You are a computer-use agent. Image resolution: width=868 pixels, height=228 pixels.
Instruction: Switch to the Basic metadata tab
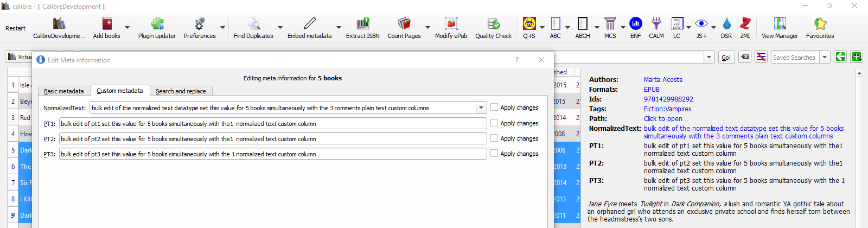pyautogui.click(x=64, y=91)
